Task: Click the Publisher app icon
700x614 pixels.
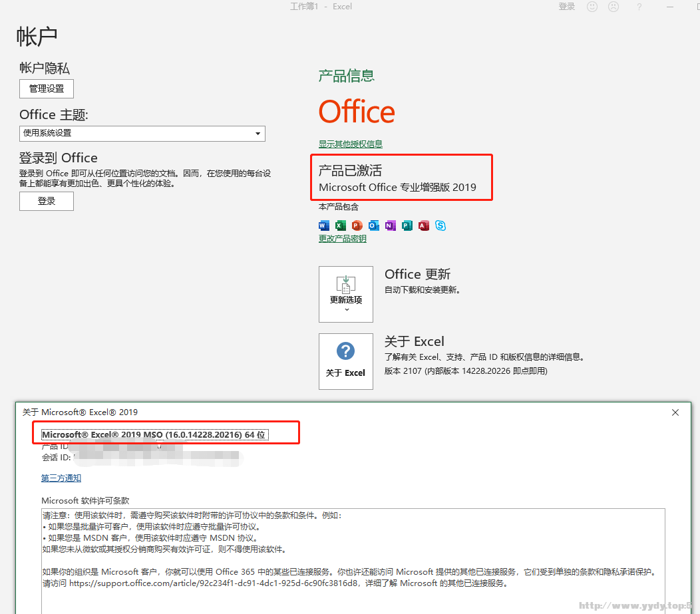Action: (407, 226)
